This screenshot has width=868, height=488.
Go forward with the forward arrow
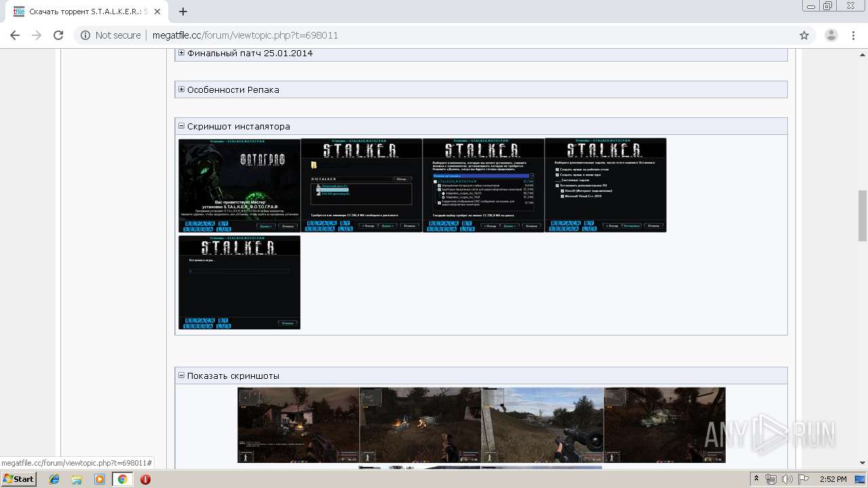click(x=37, y=35)
